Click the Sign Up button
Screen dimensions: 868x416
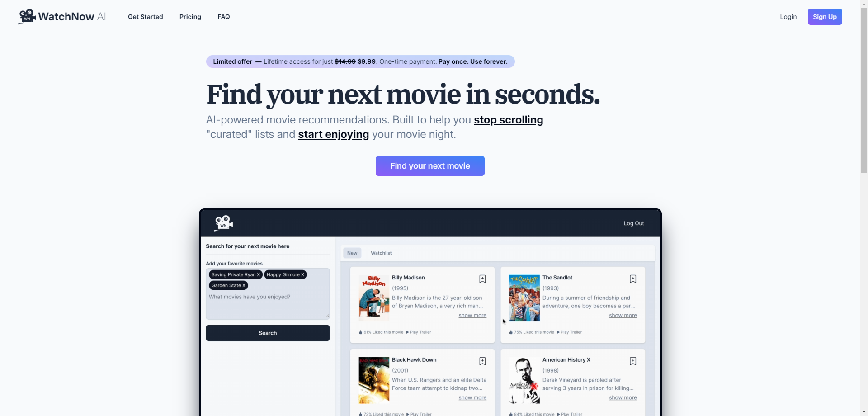pyautogui.click(x=825, y=17)
